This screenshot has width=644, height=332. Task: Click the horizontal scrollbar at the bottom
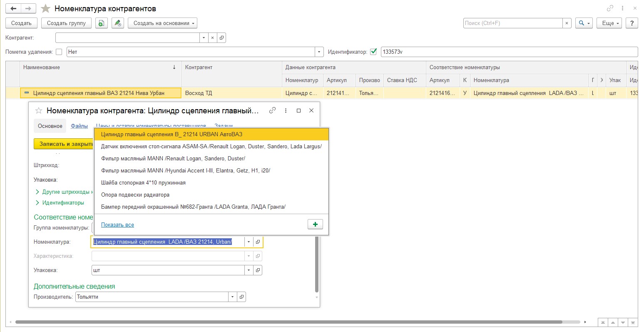point(291,322)
